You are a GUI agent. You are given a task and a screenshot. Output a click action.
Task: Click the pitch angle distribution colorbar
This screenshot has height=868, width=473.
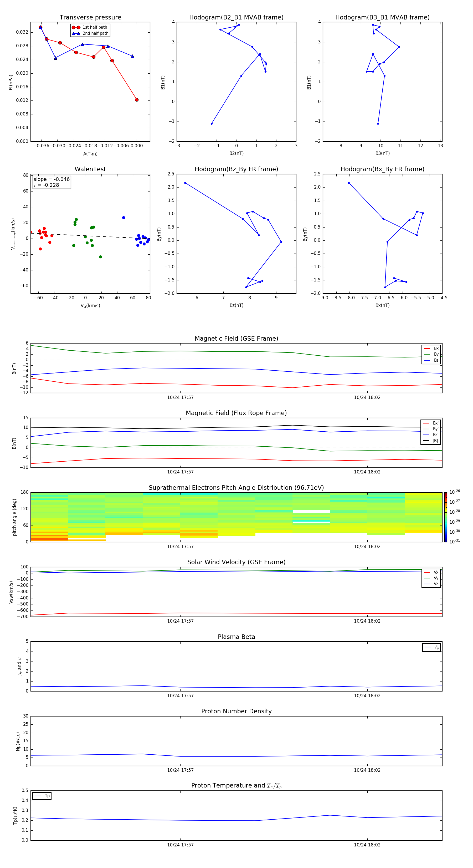pos(445,517)
